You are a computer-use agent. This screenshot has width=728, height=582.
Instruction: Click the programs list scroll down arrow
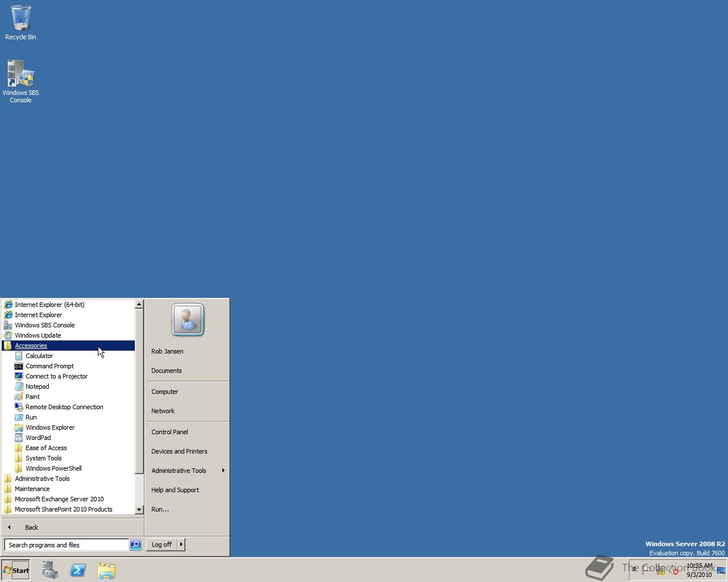(139, 510)
